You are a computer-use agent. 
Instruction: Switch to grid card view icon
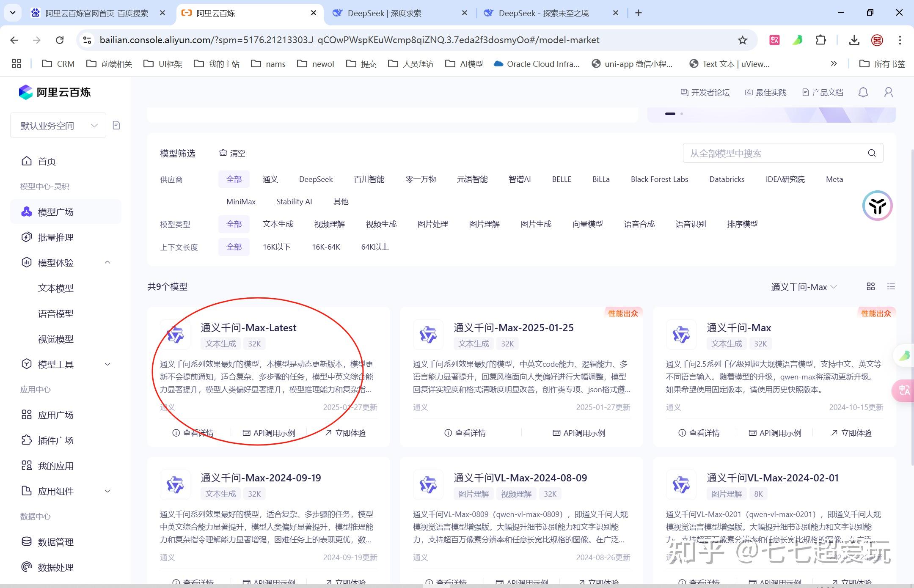[871, 287]
